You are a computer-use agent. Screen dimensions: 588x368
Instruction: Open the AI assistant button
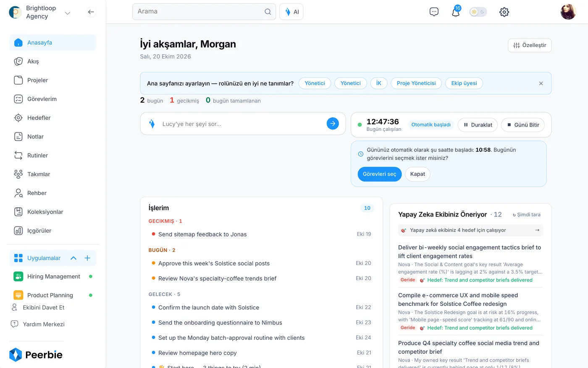click(x=291, y=12)
